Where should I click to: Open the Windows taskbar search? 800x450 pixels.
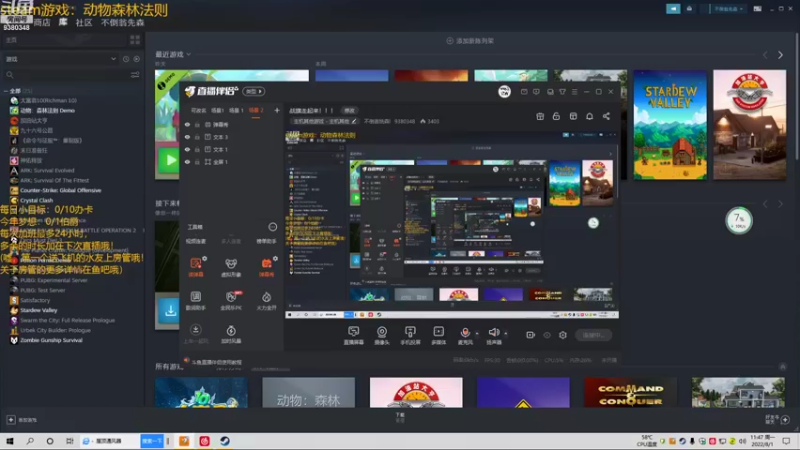point(30,441)
